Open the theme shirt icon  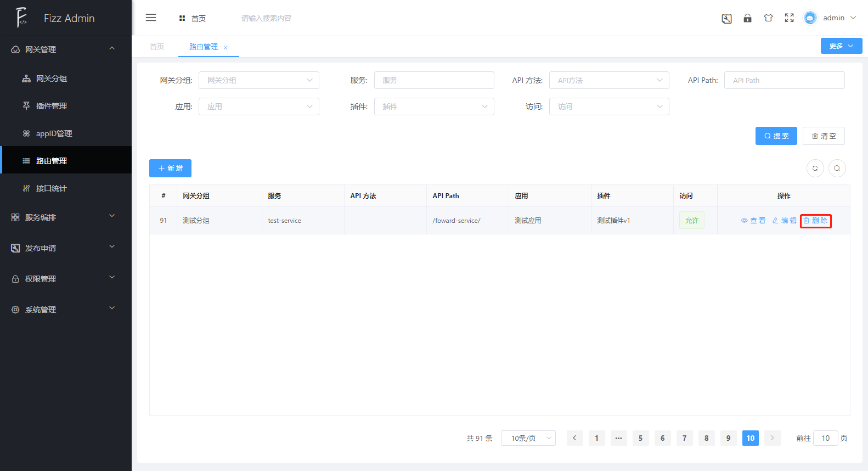pyautogui.click(x=768, y=18)
